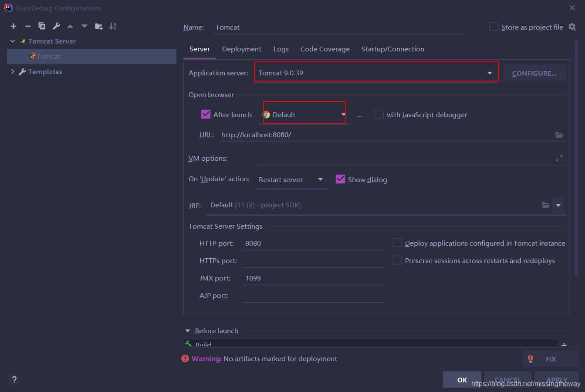Open JRE dropdown arrow

coord(558,205)
